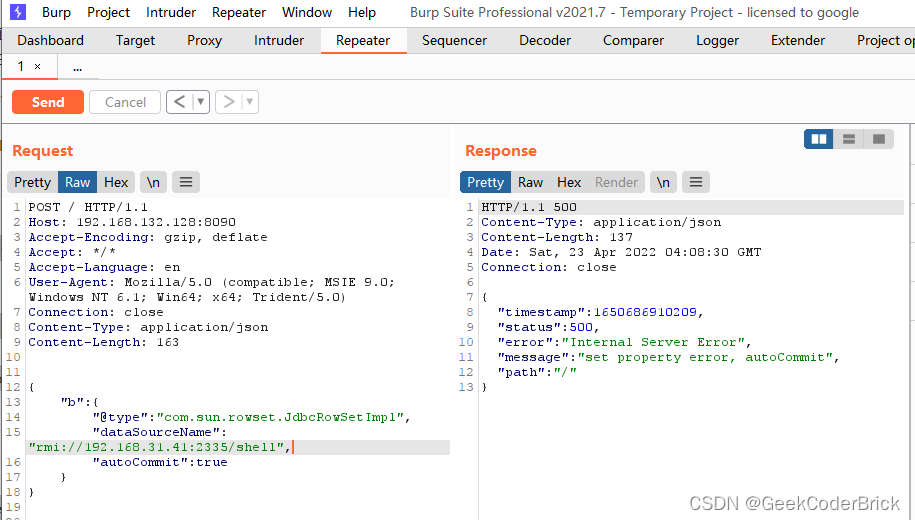The height and width of the screenshot is (520, 915).
Task: Switch Response view to Hex
Action: (569, 182)
